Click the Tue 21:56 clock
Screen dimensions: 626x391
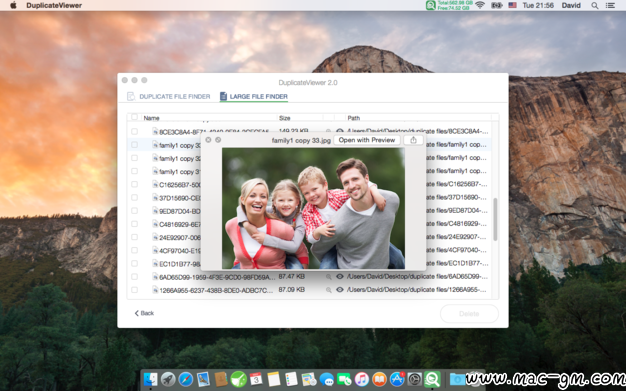pyautogui.click(x=538, y=5)
